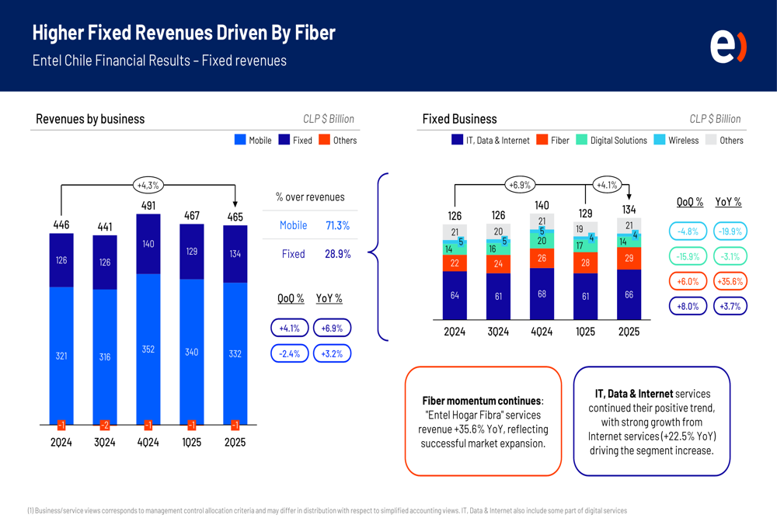
Task: Click the Mobile bar segment labeled '316'
Action: coord(105,356)
